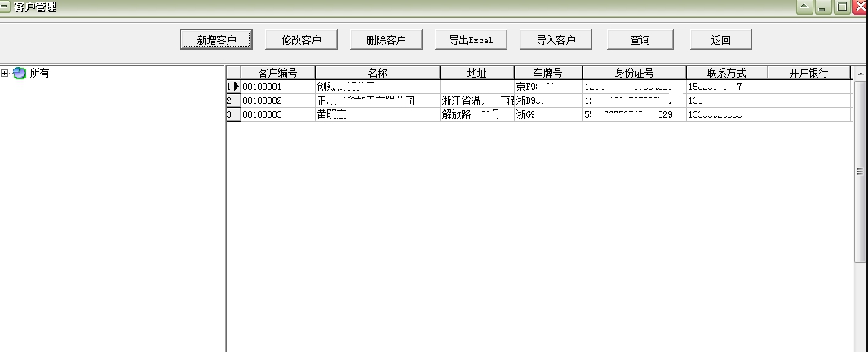
Task: Select address cell starting 解放路
Action: [477, 114]
